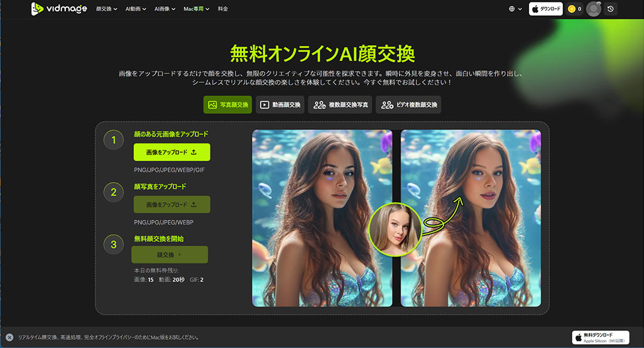Switch to the 複数顔交換写真 tab
The image size is (644, 348).
point(342,105)
